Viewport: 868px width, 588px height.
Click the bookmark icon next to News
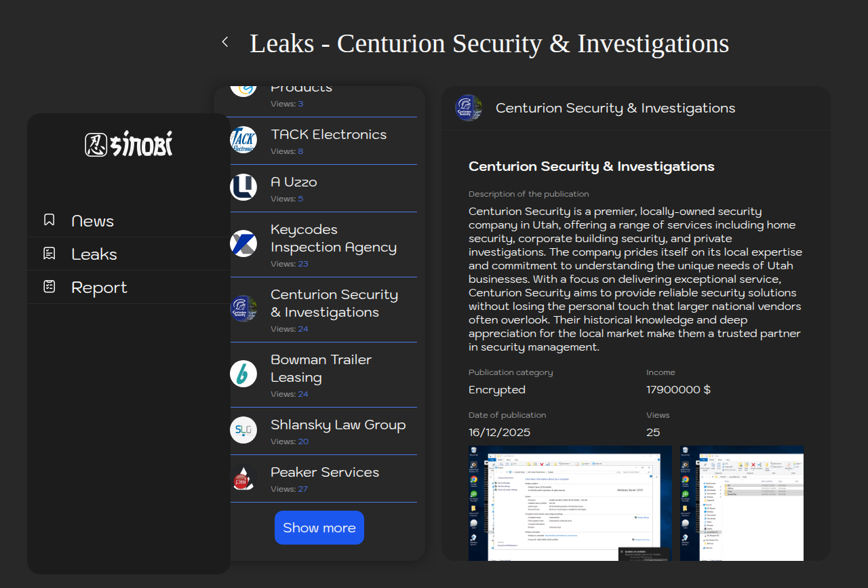click(50, 220)
